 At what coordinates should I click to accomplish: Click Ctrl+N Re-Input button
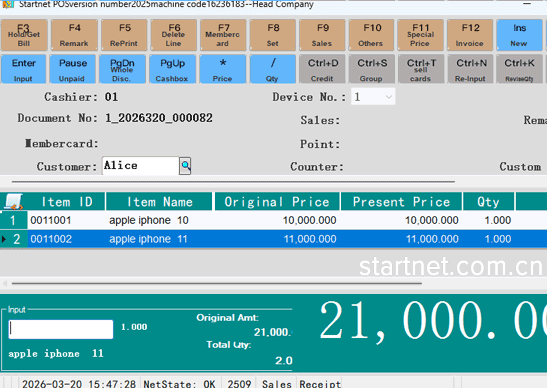(471, 69)
